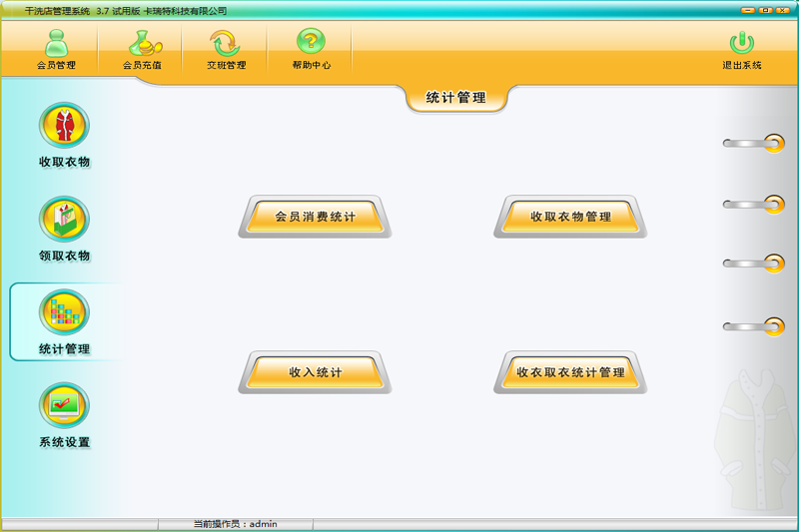This screenshot has width=799, height=532.
Task: Click the 统计管理 tab header
Action: [456, 98]
